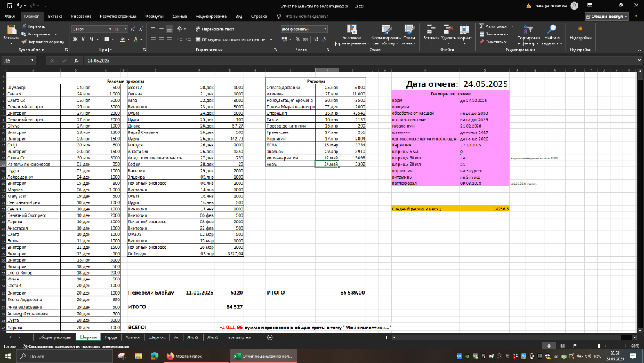The image size is (644, 363).
Task: Click the yellow fill color button
Action: 122,39
